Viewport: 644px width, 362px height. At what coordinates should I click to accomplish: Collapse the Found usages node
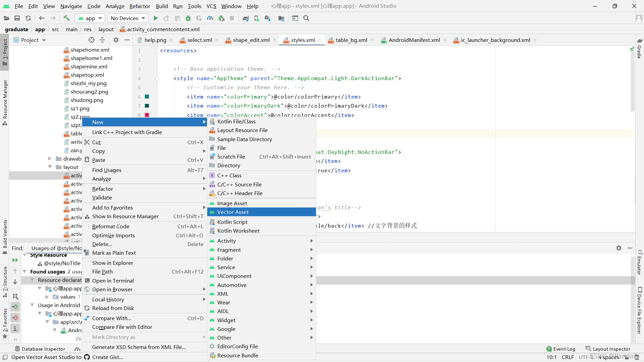point(24,271)
